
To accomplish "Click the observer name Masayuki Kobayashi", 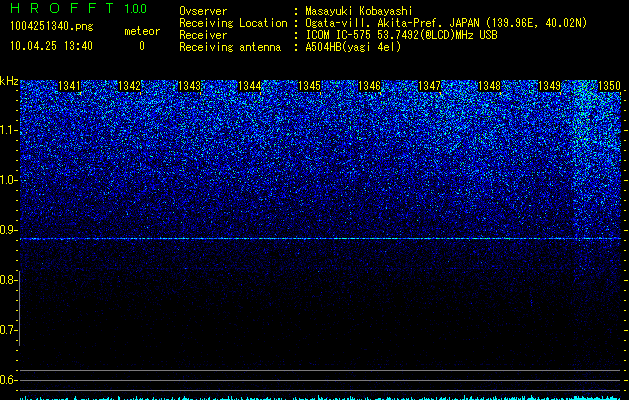I will point(359,11).
